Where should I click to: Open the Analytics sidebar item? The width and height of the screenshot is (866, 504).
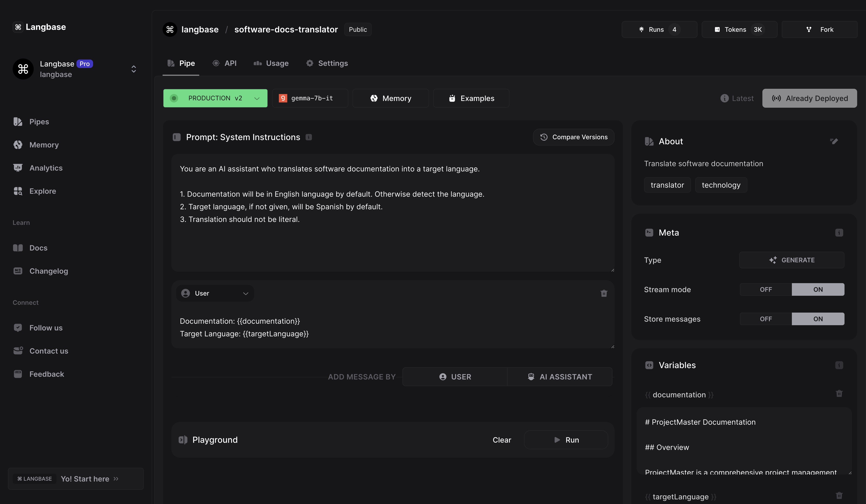tap(46, 168)
